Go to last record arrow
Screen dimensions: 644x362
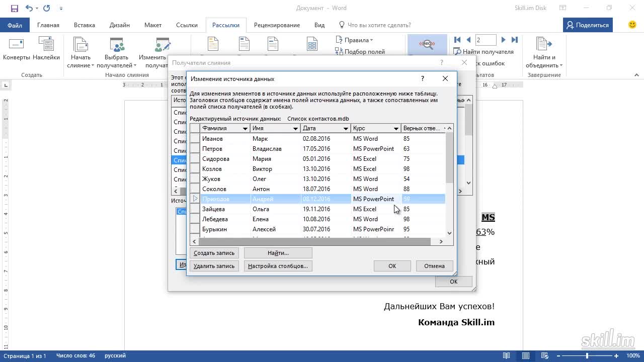pyautogui.click(x=514, y=40)
